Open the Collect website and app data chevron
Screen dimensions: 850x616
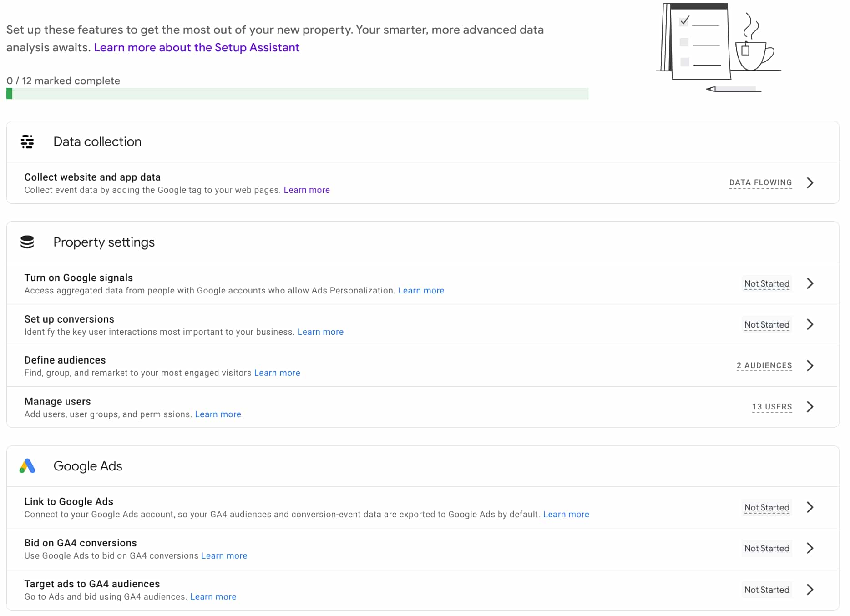(810, 183)
